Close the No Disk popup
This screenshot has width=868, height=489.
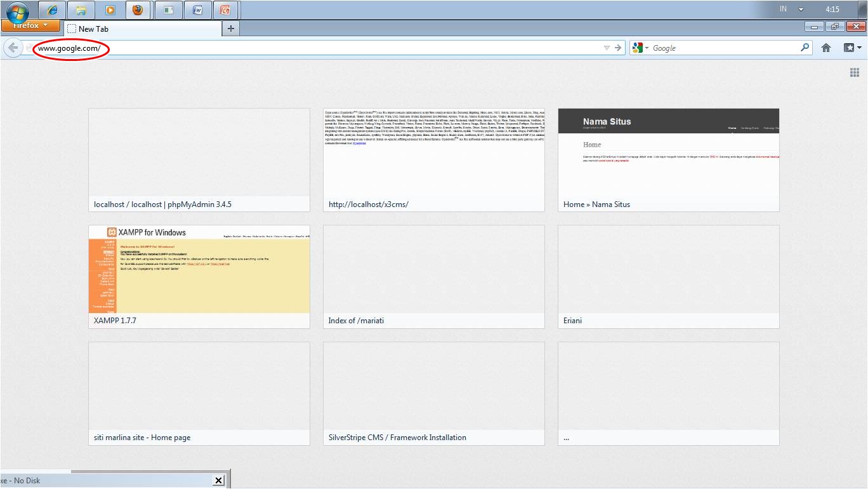point(218,480)
